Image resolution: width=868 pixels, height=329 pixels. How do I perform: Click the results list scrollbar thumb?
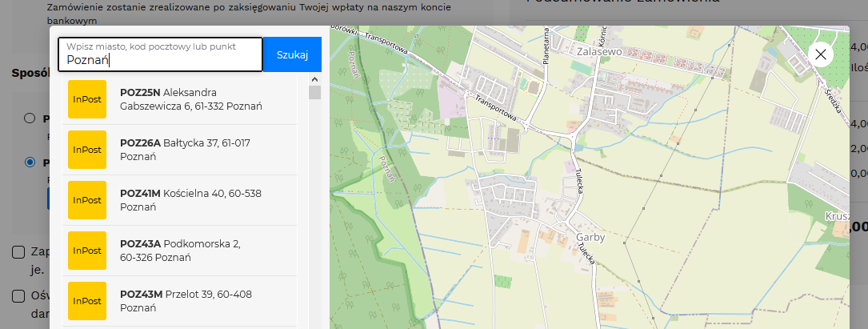pyautogui.click(x=314, y=93)
